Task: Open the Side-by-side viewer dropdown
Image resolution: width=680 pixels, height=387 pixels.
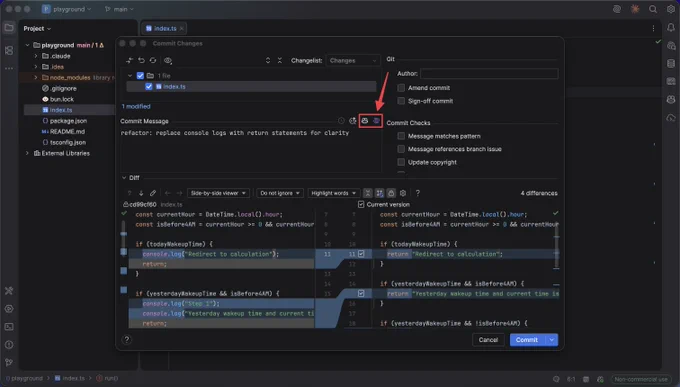Action: 218,193
